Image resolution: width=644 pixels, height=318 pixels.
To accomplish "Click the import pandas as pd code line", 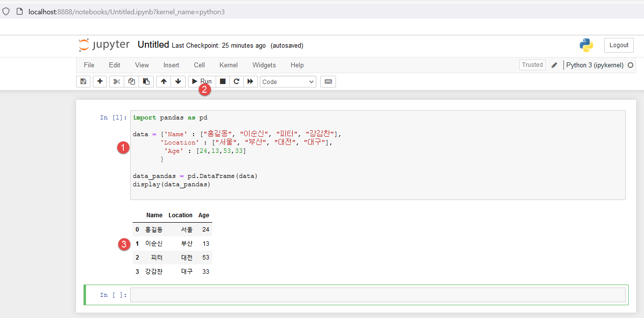I will point(170,117).
